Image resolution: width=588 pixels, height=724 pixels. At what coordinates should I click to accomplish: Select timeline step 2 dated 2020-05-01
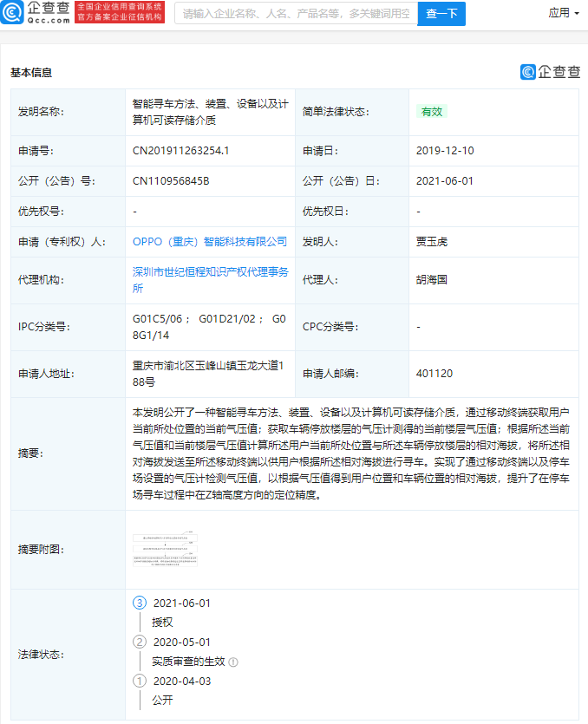pyautogui.click(x=140, y=642)
